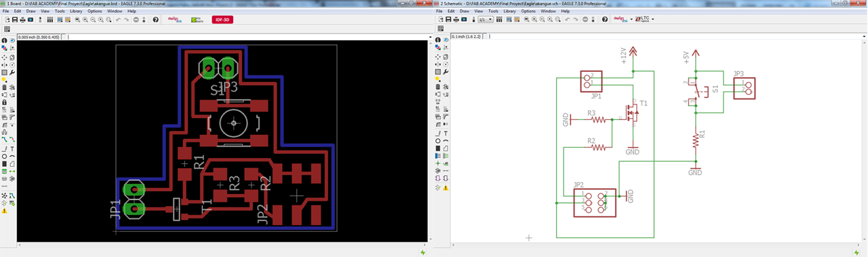Select Show (eye) tool in Board side toolbar
This screenshot has width=868, height=257.
coord(12,41)
